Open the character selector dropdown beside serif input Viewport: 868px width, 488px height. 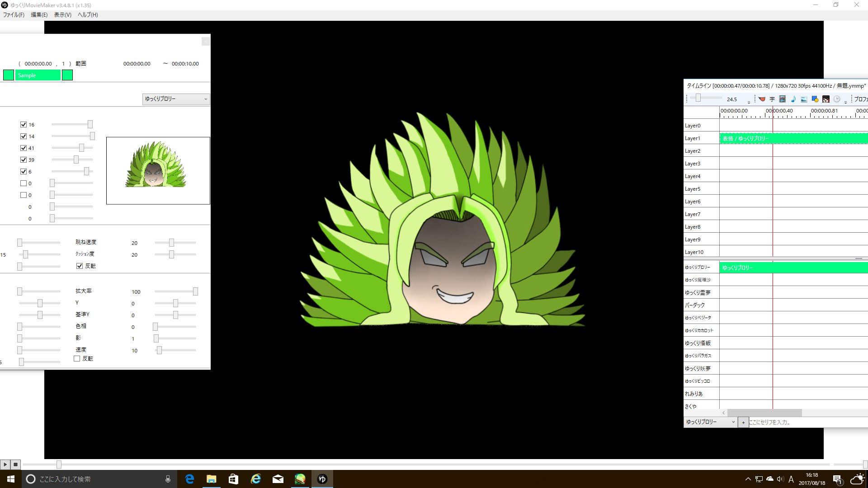[x=710, y=422]
